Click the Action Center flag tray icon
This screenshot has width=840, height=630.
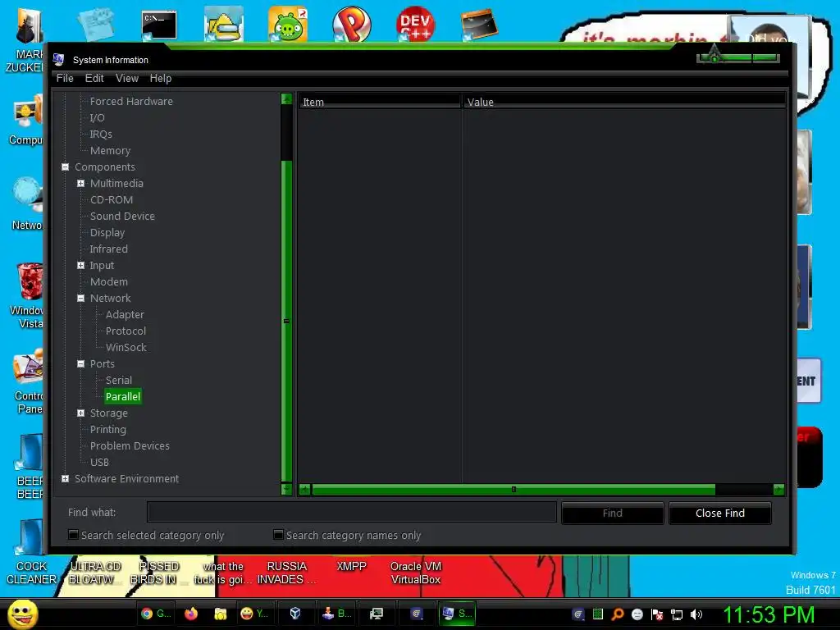[657, 614]
